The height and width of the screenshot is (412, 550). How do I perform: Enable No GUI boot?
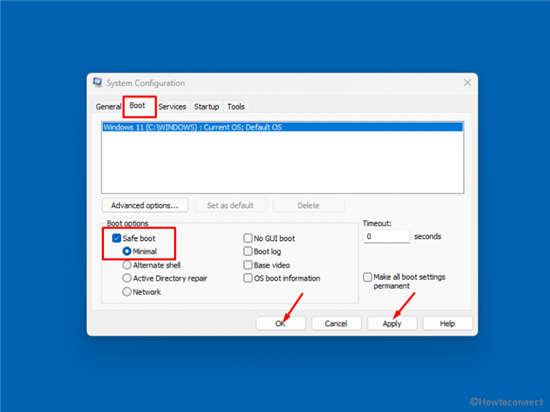coord(248,238)
